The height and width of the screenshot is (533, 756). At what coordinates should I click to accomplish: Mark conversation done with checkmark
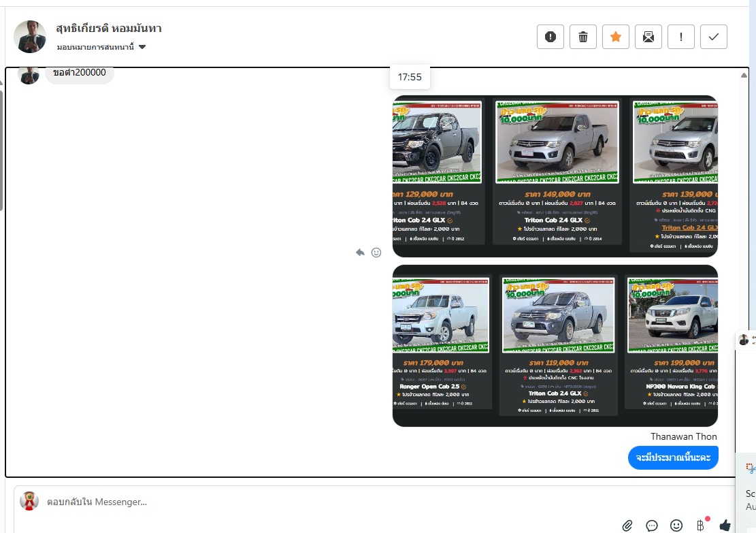tap(714, 37)
